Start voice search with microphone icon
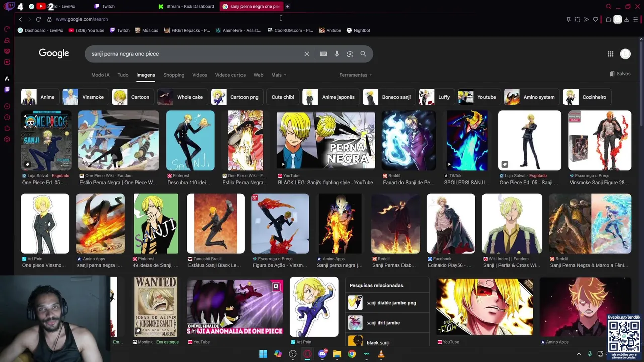 [x=337, y=54]
